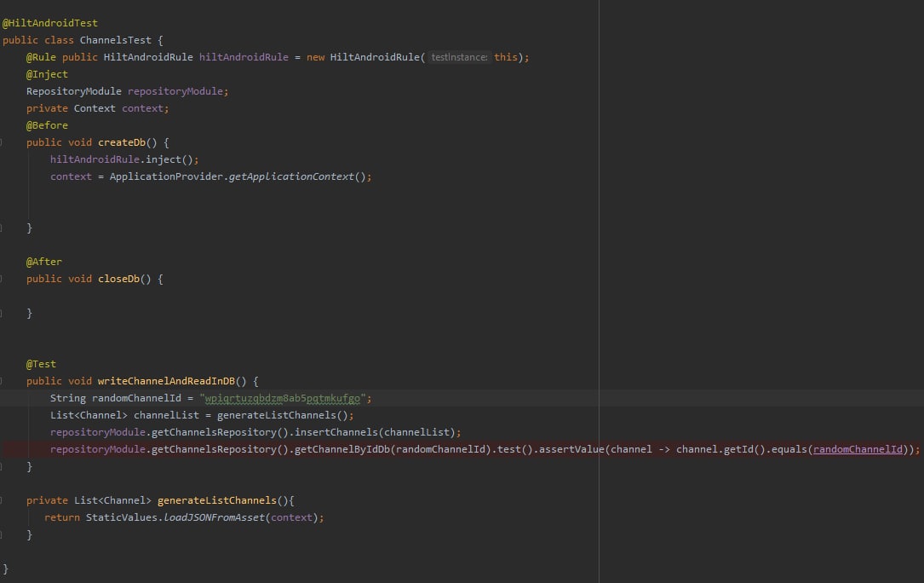Select the RepositoryModule type name
Screen dimensions: 924x583
tap(73, 91)
